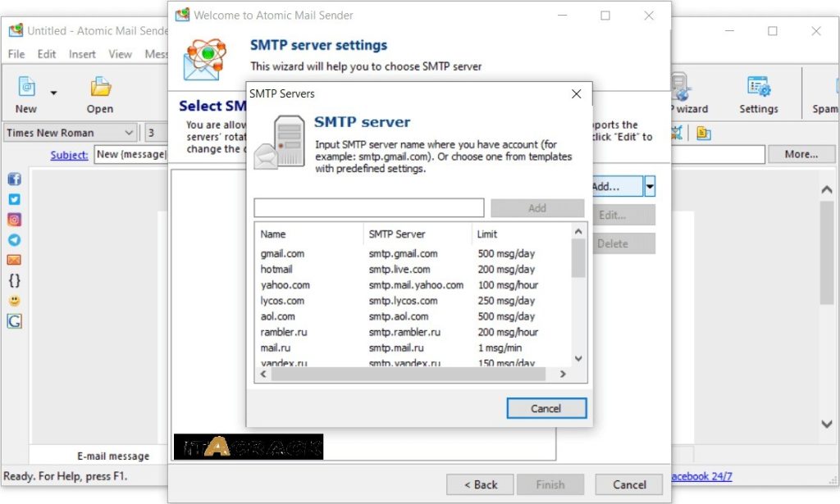Share via the Facebook sidebar icon
This screenshot has width=840, height=504.
click(x=14, y=179)
